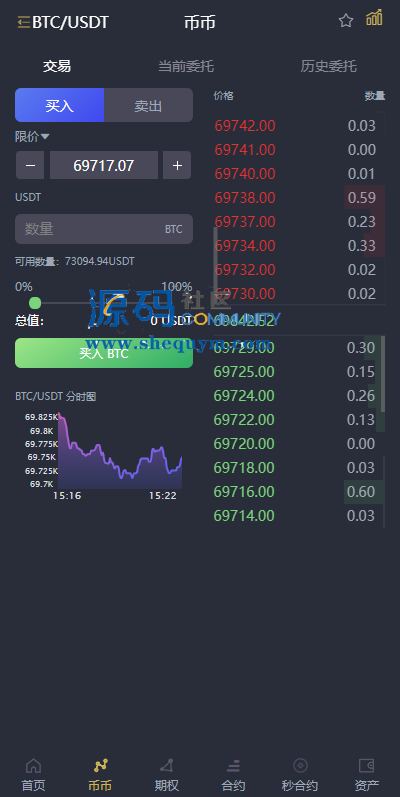Click the green 买入 BTC button
This screenshot has height=797, width=400.
point(104,353)
